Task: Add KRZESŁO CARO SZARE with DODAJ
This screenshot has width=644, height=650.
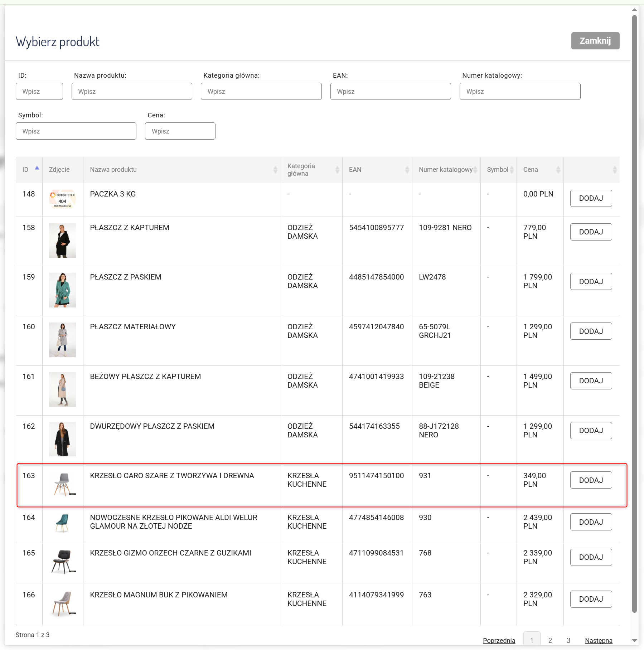Action: (591, 480)
